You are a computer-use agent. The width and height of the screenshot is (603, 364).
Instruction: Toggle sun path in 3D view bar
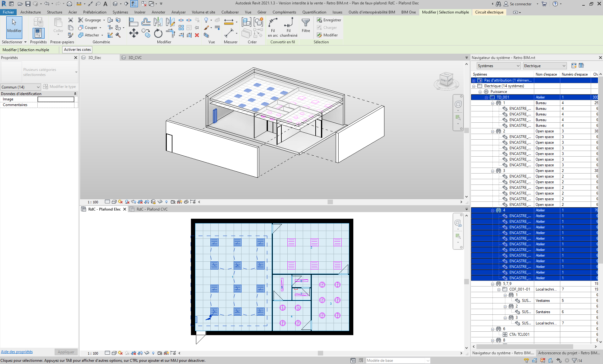point(120,202)
